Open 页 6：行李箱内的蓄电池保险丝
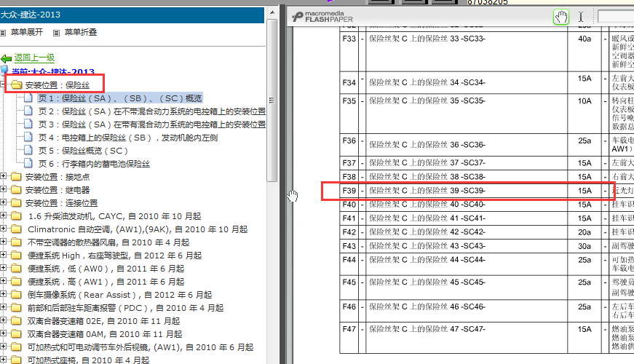 [x=94, y=164]
